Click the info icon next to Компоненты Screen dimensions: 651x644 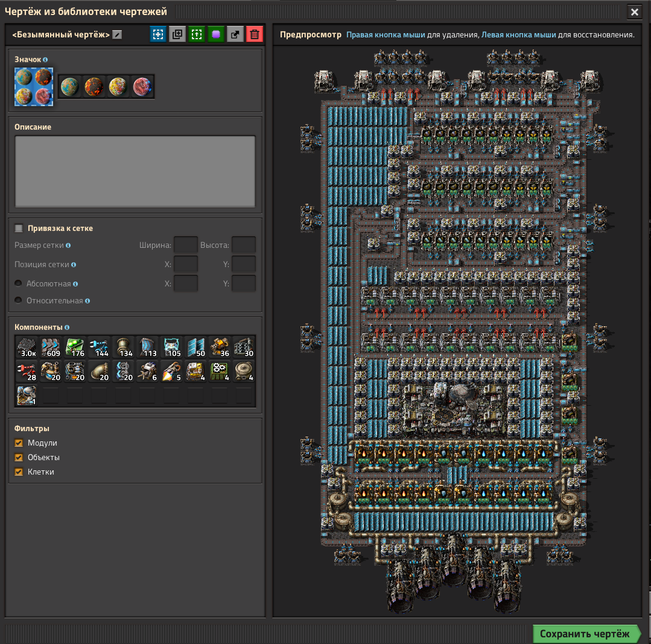[67, 327]
